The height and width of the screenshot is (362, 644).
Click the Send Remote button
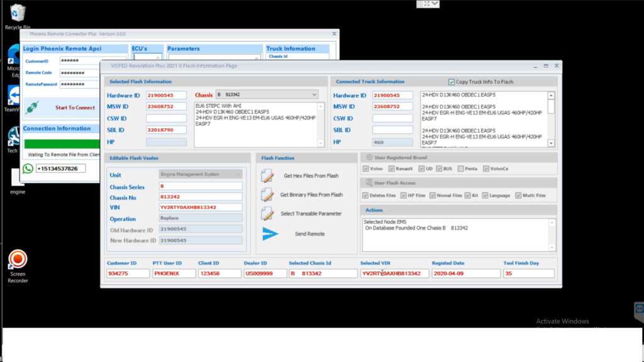coord(309,234)
